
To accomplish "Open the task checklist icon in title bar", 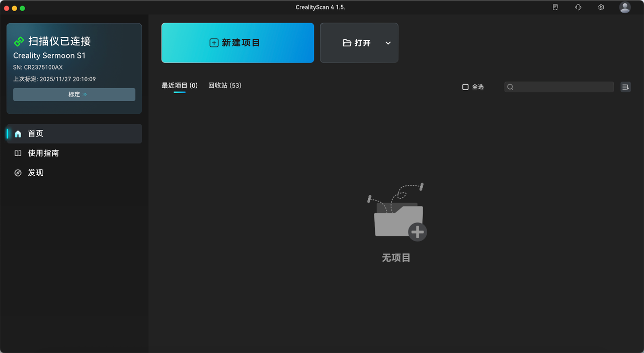I will coord(555,8).
